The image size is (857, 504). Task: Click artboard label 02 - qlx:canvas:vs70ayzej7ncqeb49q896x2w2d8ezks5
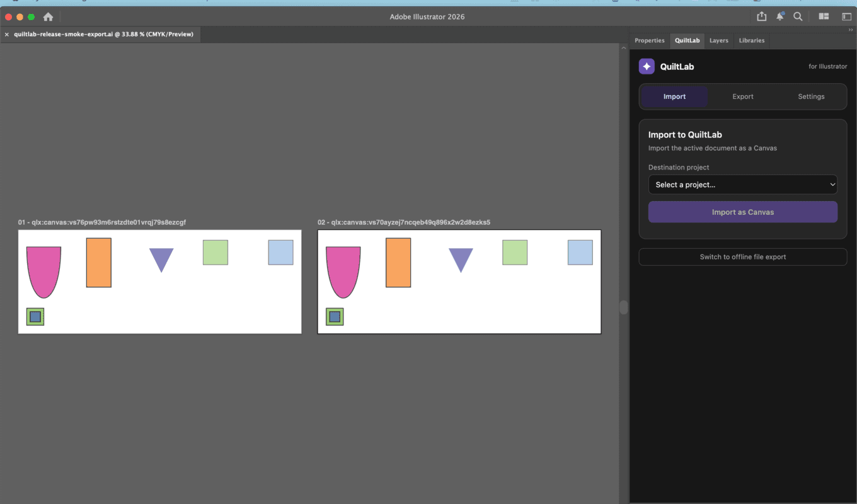click(x=404, y=222)
